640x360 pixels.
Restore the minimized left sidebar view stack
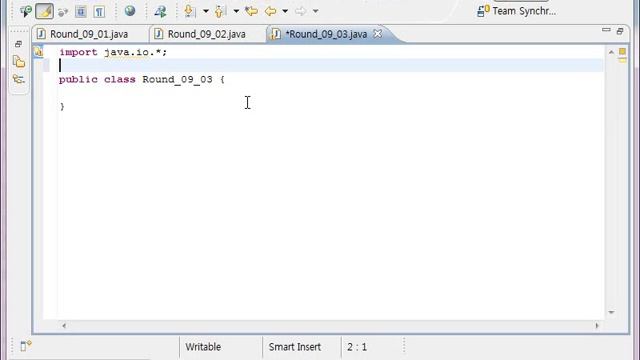(x=18, y=44)
